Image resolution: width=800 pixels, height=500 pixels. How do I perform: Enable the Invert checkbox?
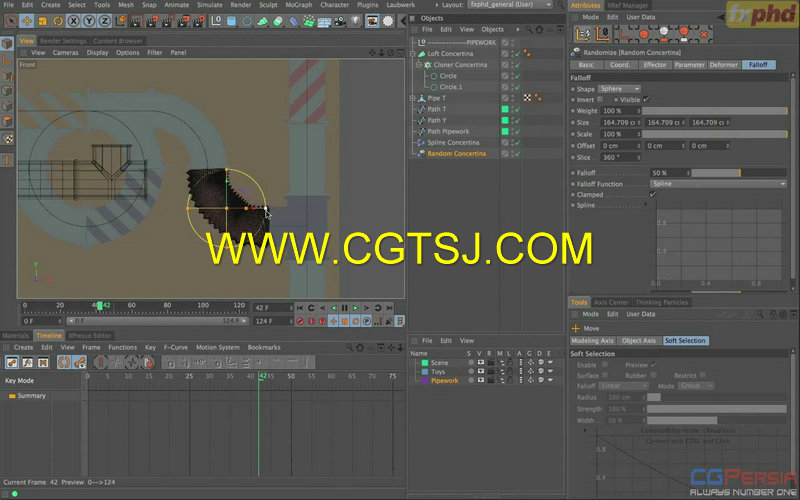click(600, 99)
